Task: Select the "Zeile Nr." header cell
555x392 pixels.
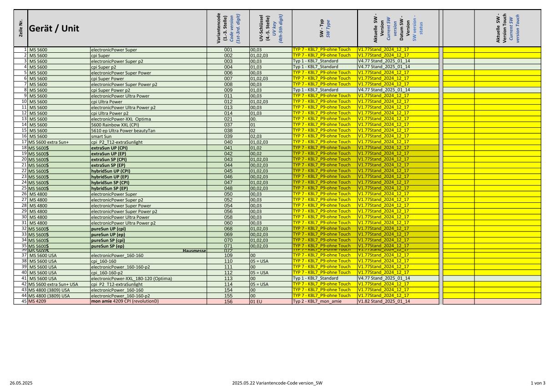Action: coord(21,28)
